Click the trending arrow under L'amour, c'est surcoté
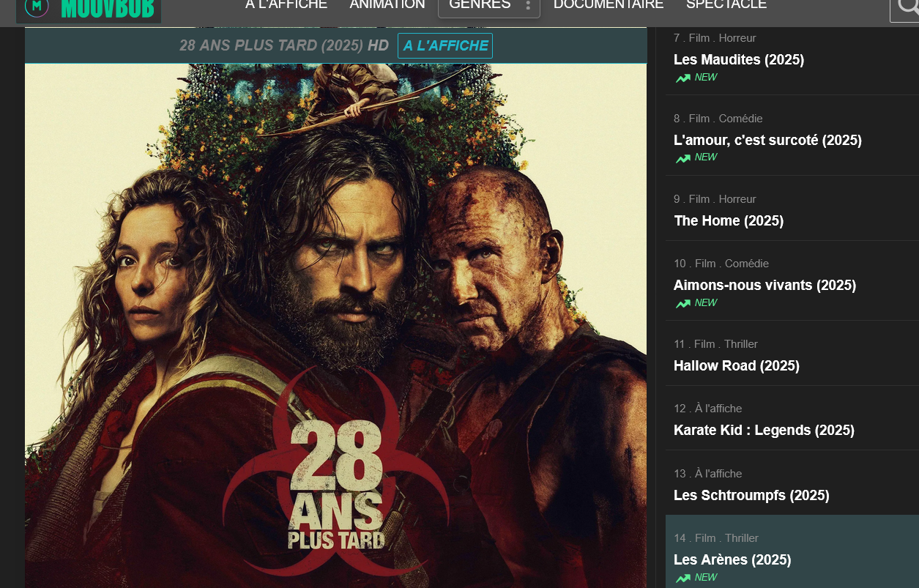919x588 pixels. (683, 158)
